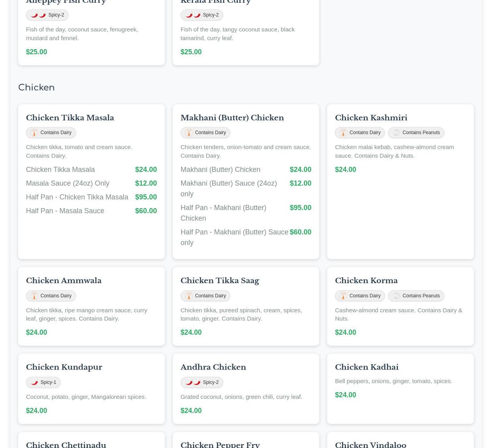Select Chicken Kundapur menu item
Image resolution: width=492 pixels, height=448 pixels.
[x=64, y=367]
